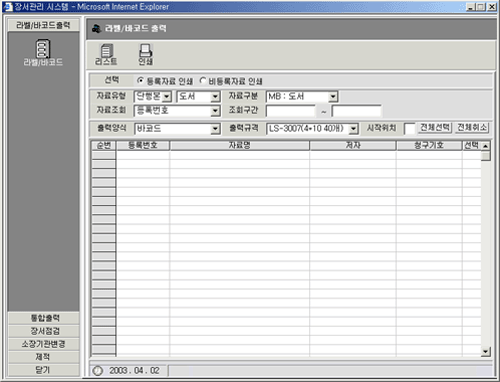The image size is (500, 382).
Task: Expand the 자료구분 MB : 도서 dropdown
Action: tap(333, 97)
